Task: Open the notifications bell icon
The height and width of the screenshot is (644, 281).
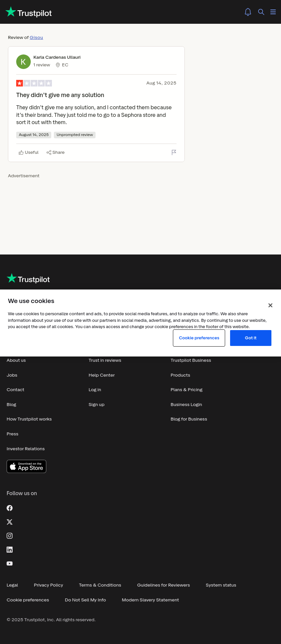Action: [x=248, y=12]
